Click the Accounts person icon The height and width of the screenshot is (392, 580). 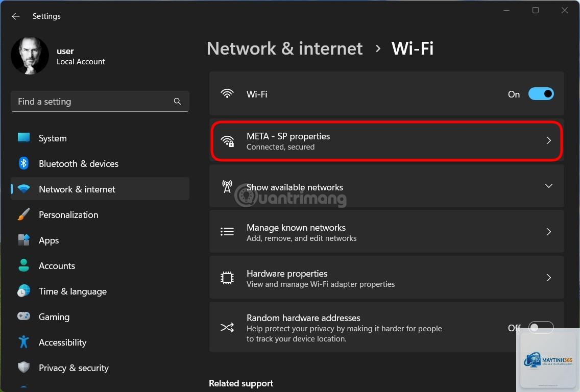point(23,265)
